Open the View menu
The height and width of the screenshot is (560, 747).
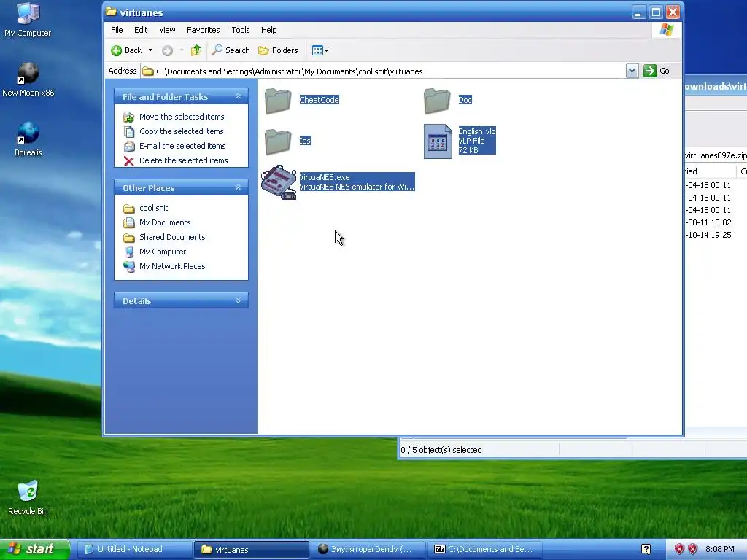(167, 30)
